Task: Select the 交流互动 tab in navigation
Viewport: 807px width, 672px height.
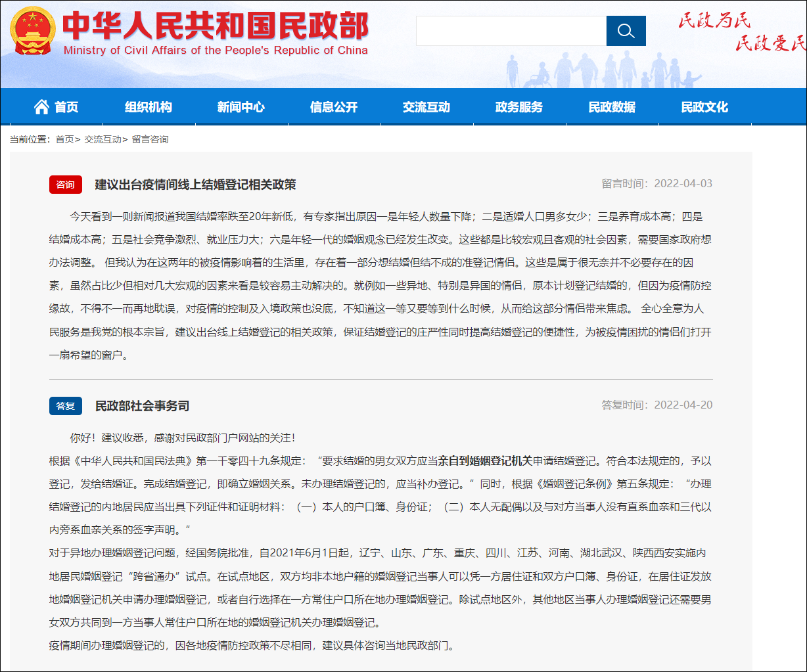Action: 427,106
